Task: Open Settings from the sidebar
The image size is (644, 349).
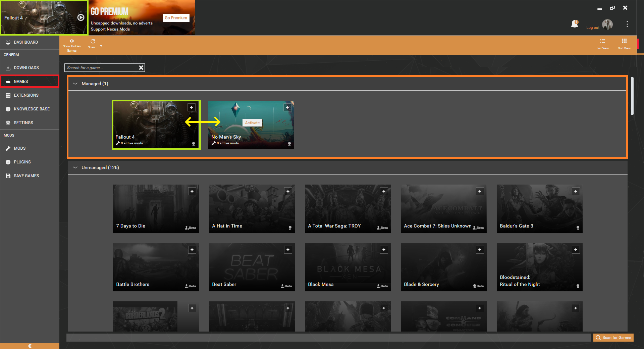Action: [x=30, y=123]
